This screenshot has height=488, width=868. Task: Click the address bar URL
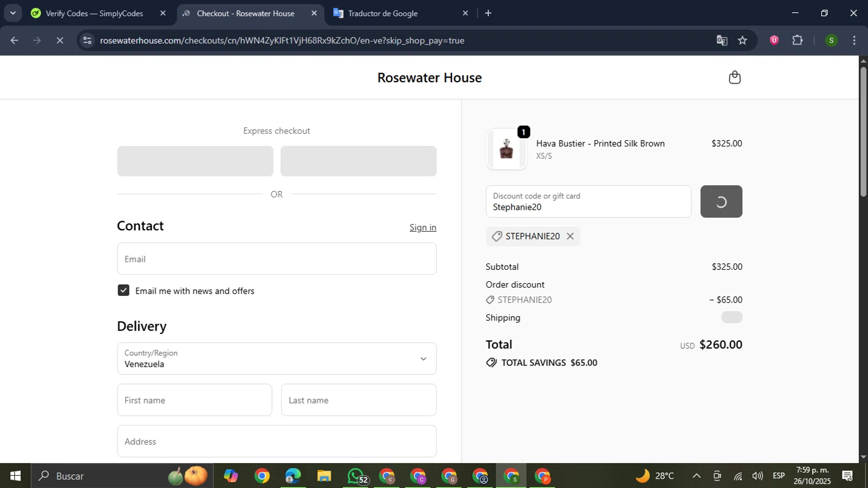282,41
